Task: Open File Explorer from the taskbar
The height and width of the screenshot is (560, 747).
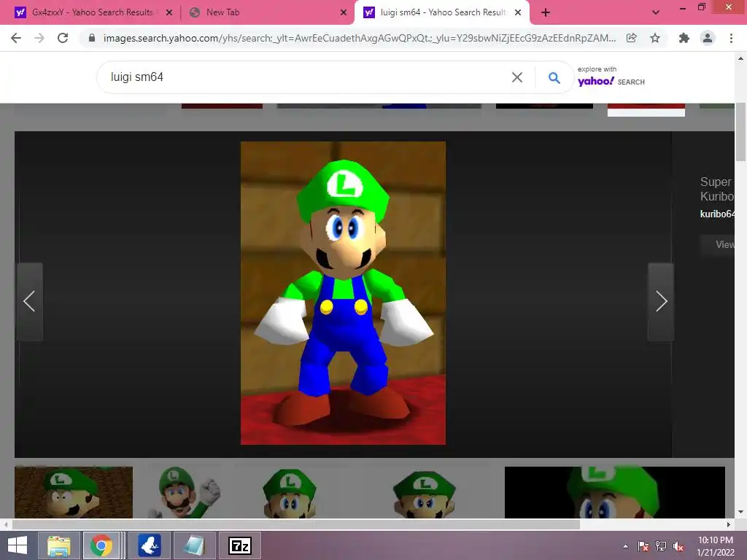Action: 59,545
